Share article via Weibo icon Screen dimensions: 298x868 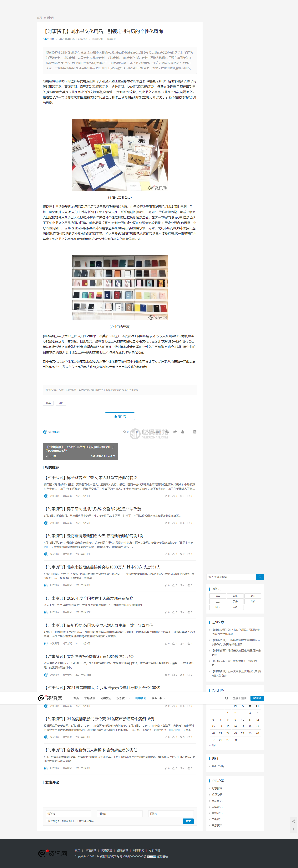pyautogui.click(x=175, y=432)
